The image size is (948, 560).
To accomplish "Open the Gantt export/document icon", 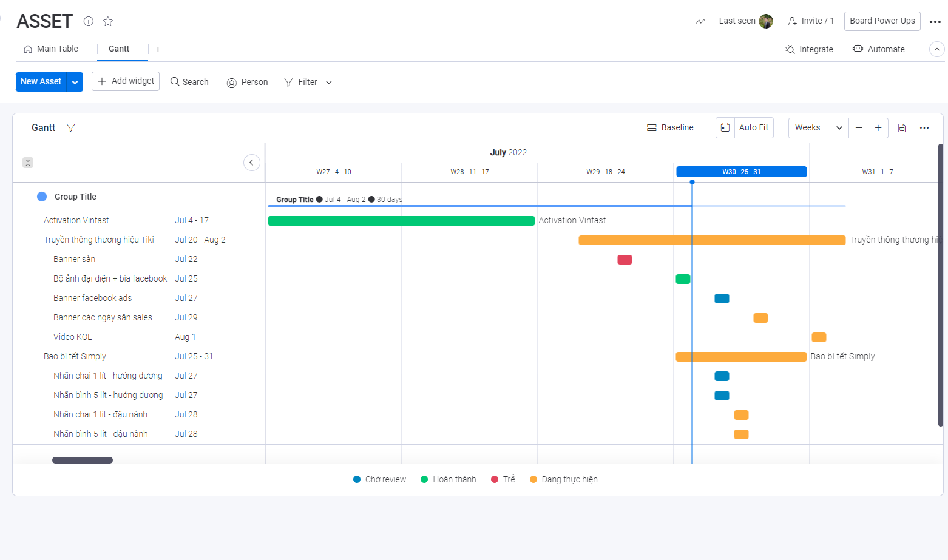I will pyautogui.click(x=902, y=127).
